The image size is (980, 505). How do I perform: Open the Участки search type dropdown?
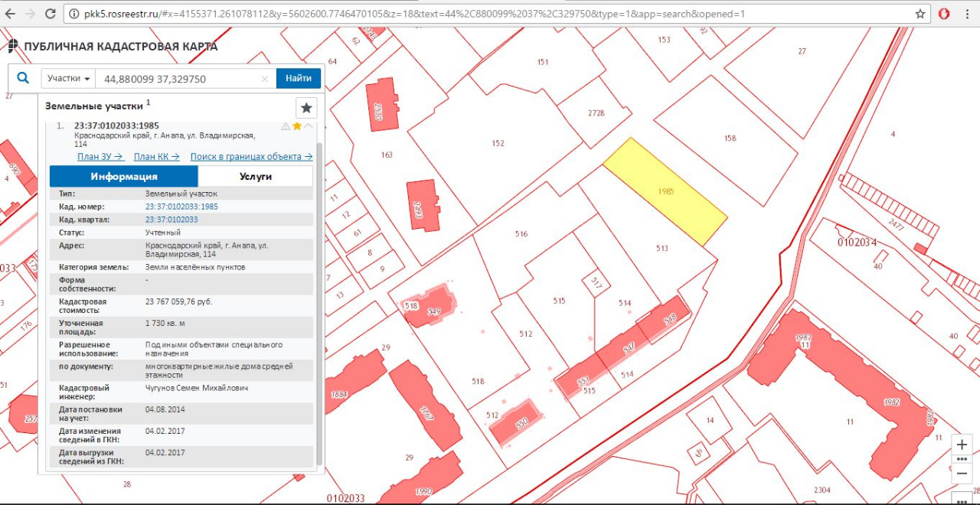[69, 79]
